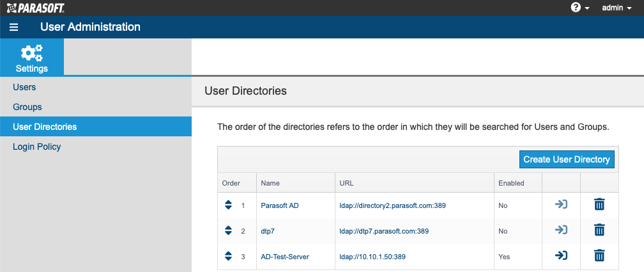Click the Enabled value Yes for AD-Test-Server

point(504,257)
